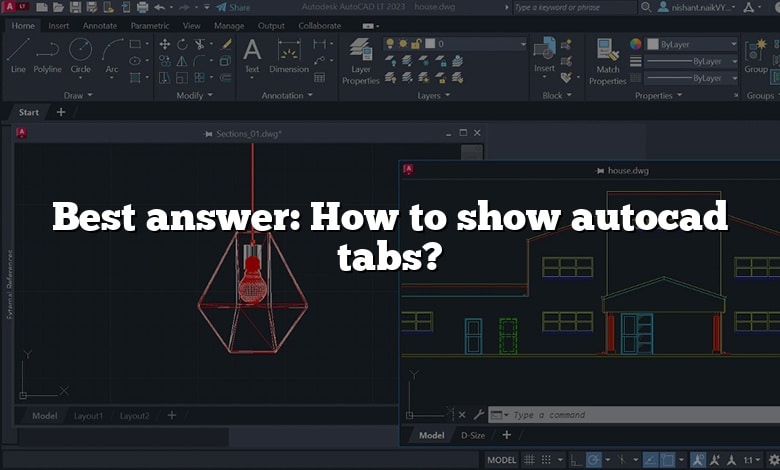Toggle Ortho mode in status bar
This screenshot has height=470, width=780.
pos(576,460)
